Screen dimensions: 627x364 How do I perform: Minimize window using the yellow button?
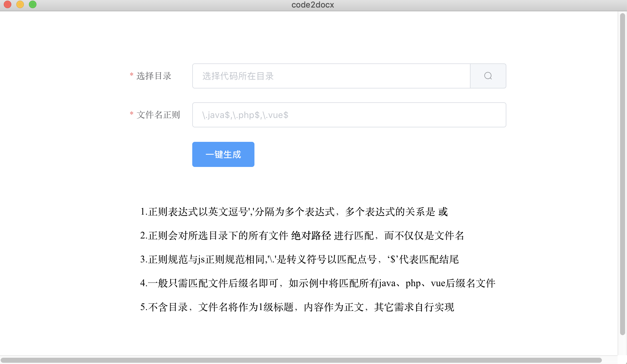click(20, 4)
